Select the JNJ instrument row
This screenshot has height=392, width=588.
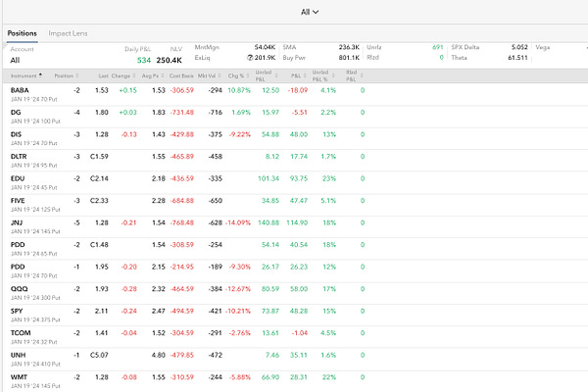pyautogui.click(x=295, y=226)
